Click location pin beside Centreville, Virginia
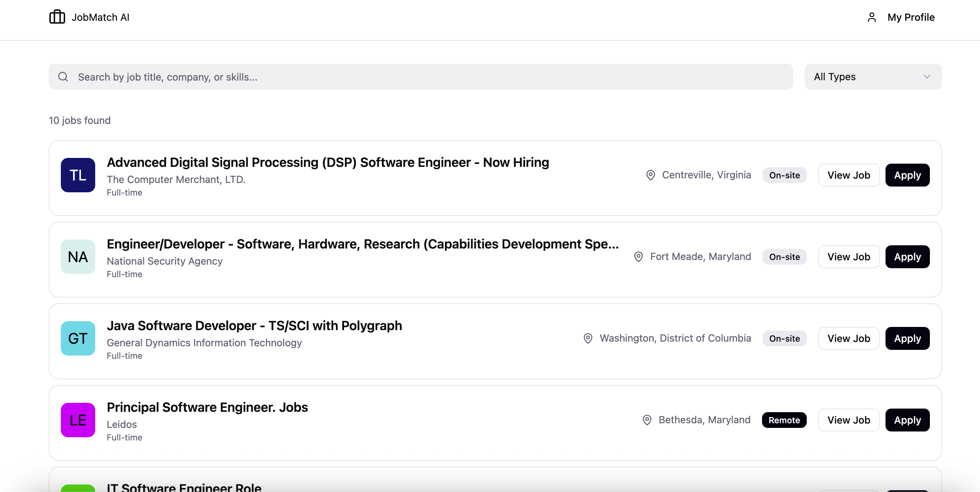980x492 pixels. [651, 175]
